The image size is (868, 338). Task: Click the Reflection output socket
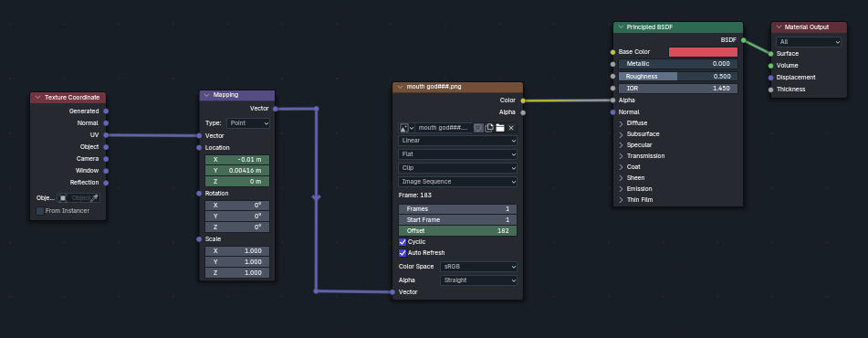[106, 183]
